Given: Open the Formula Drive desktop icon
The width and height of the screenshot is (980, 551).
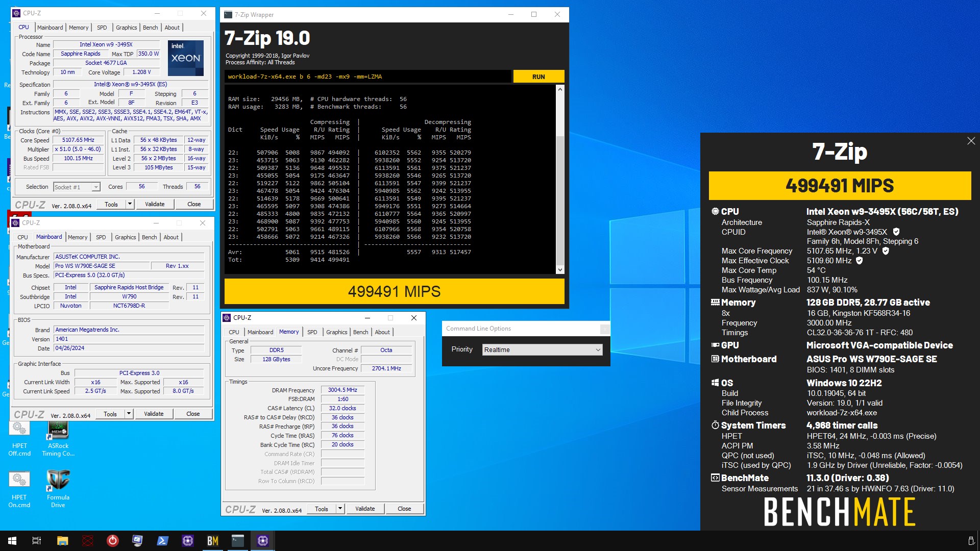Looking at the screenshot, I should [x=58, y=489].
